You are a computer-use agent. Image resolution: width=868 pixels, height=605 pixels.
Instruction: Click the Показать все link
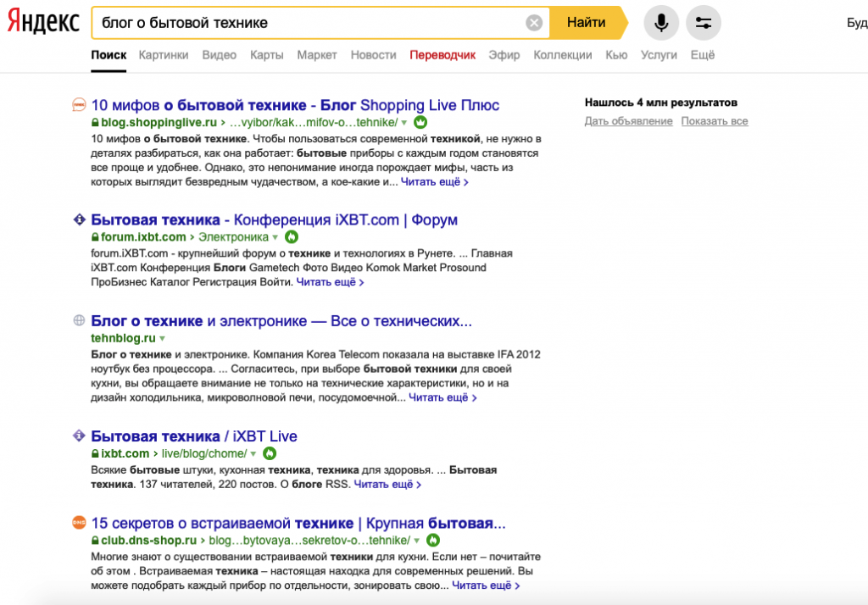[x=714, y=121]
